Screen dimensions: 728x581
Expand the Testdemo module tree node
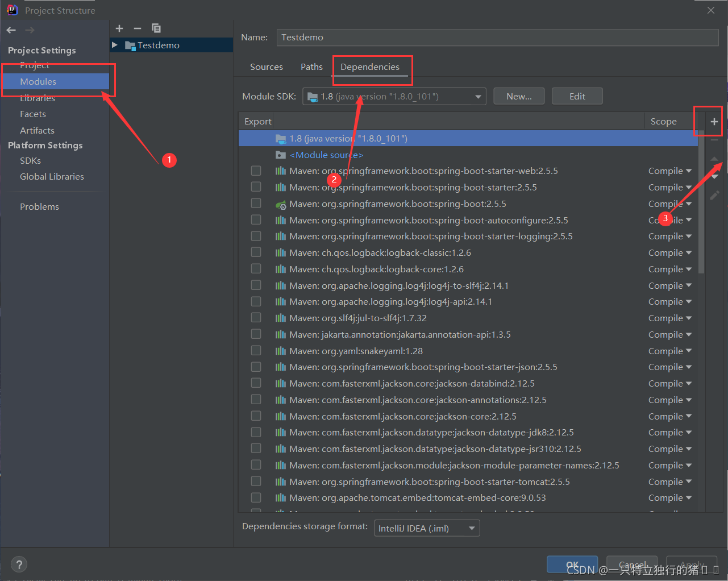[115, 45]
